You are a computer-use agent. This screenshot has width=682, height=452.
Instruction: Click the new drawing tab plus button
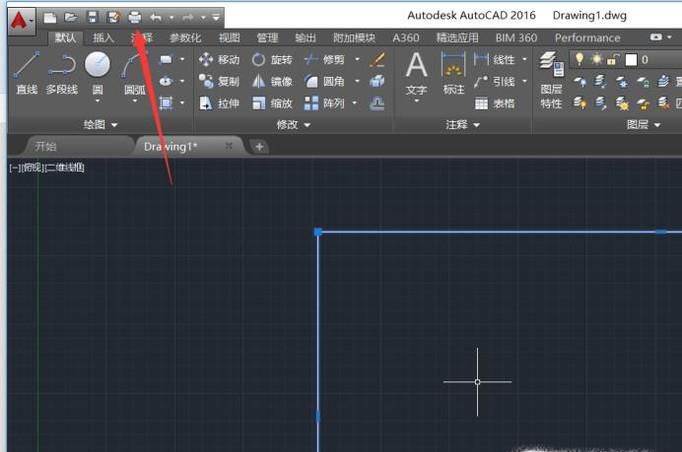pos(259,147)
